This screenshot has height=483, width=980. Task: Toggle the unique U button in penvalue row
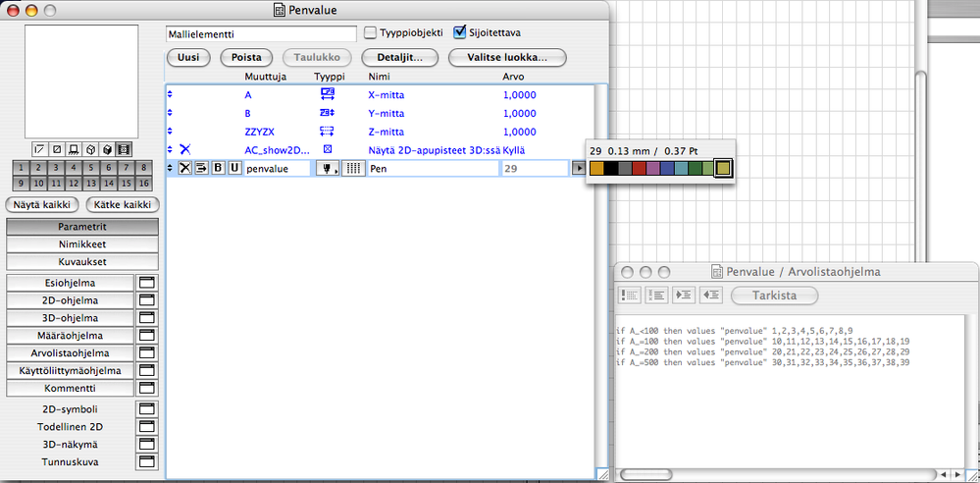(x=234, y=168)
